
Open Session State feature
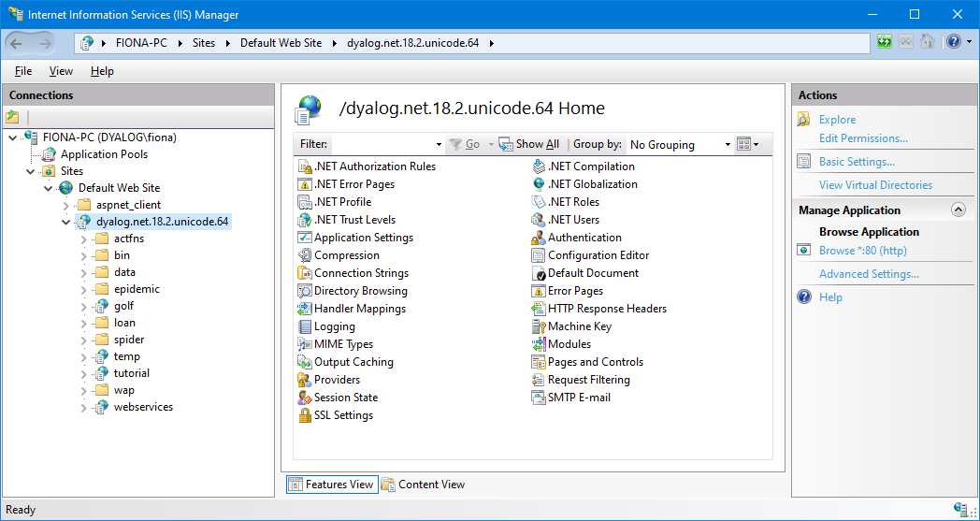(x=339, y=398)
